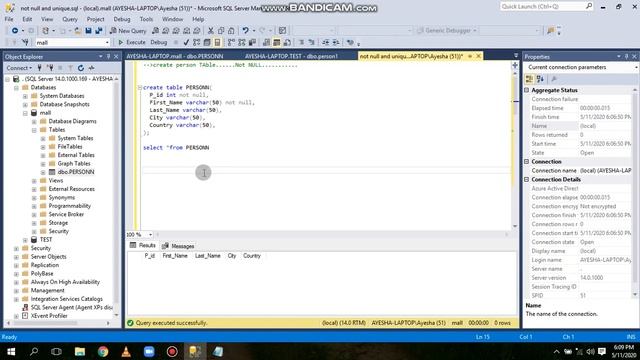Collapse the Connection Details section
Screen dimensions: 640x360
pos(527,180)
